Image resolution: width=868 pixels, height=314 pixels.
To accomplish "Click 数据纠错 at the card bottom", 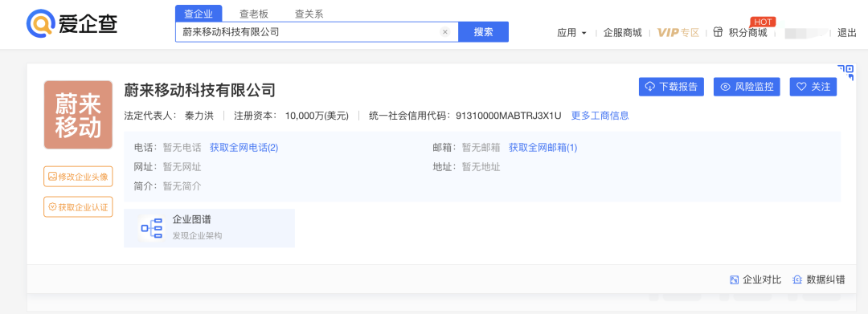I will point(819,279).
